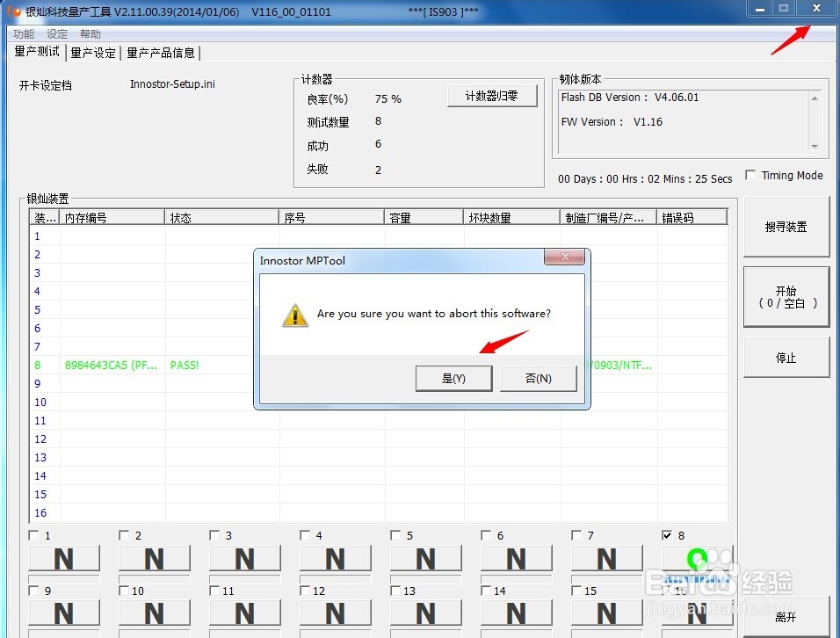This screenshot has height=638, width=840.
Task: Click the N status button for port 9
Action: (64, 613)
